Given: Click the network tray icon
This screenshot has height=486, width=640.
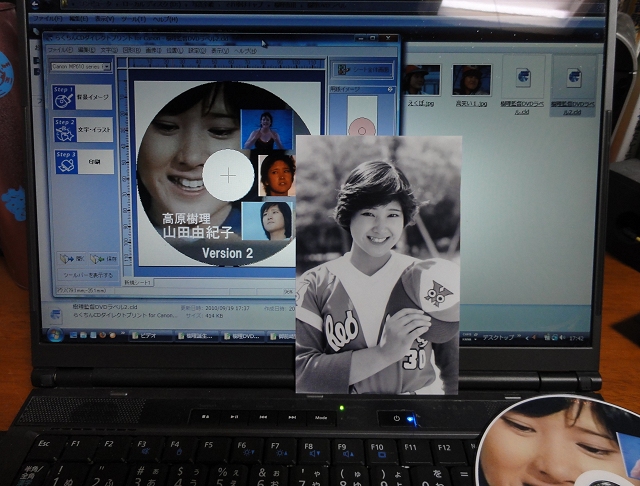Looking at the screenshot, I should click(555, 338).
